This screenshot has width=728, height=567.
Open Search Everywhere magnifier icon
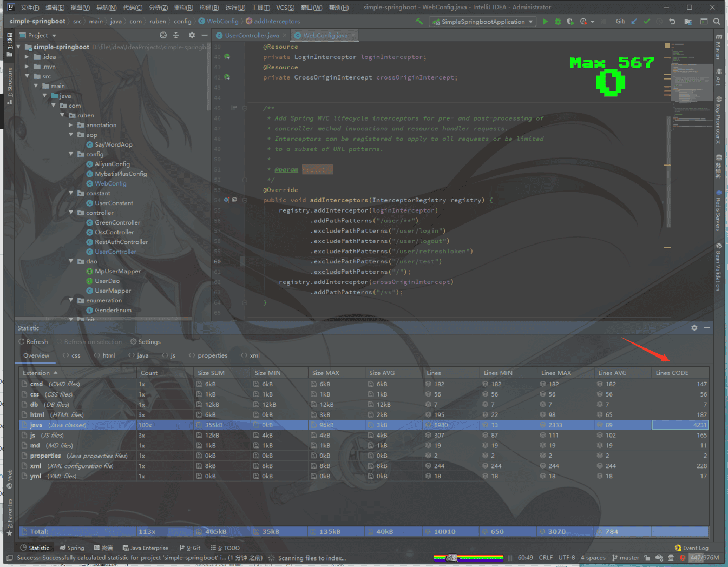(717, 22)
